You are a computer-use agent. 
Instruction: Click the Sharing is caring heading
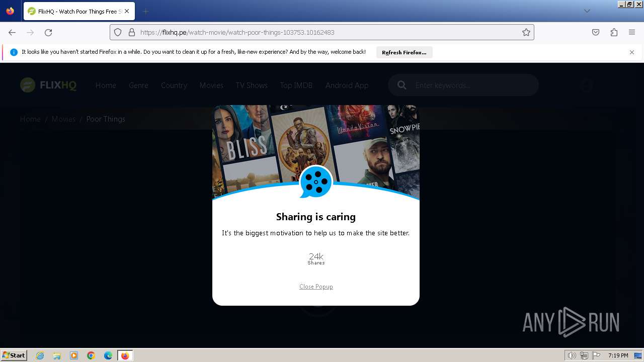(316, 217)
